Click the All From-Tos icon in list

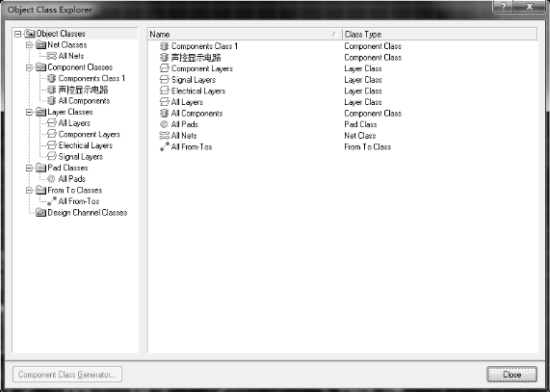pyautogui.click(x=165, y=146)
